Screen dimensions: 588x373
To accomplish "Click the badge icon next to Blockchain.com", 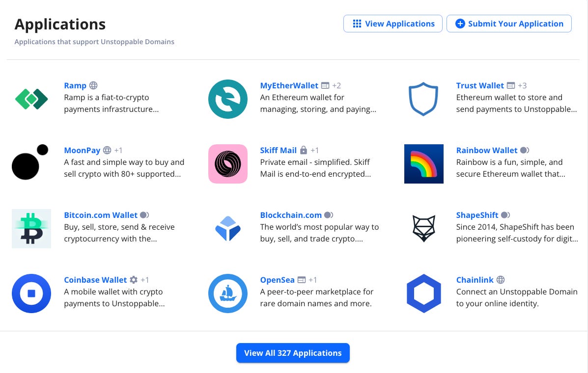I will click(329, 215).
